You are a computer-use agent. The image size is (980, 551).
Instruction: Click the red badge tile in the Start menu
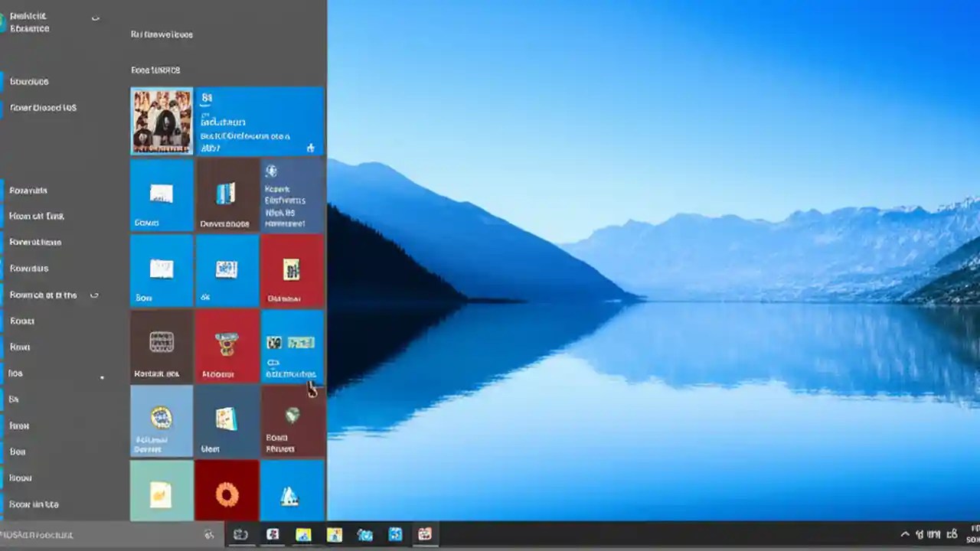pos(227,344)
